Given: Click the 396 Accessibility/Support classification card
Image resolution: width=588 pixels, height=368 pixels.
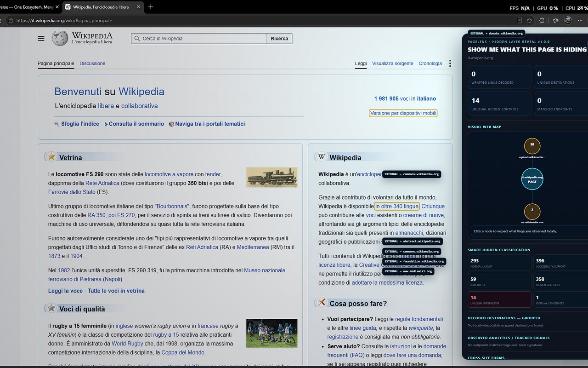Looking at the screenshot, I should click(x=561, y=264).
